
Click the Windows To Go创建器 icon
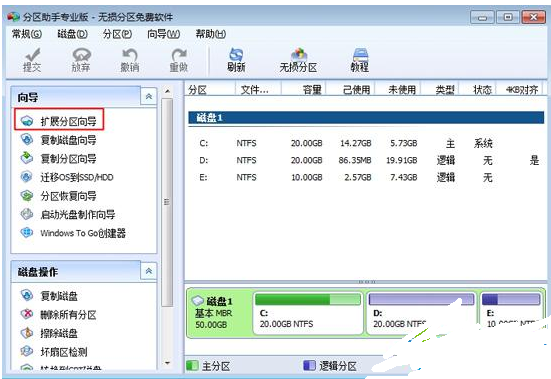click(x=27, y=233)
